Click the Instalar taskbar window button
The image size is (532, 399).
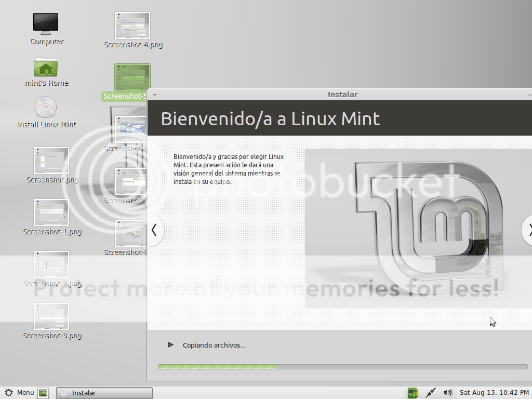(104, 393)
